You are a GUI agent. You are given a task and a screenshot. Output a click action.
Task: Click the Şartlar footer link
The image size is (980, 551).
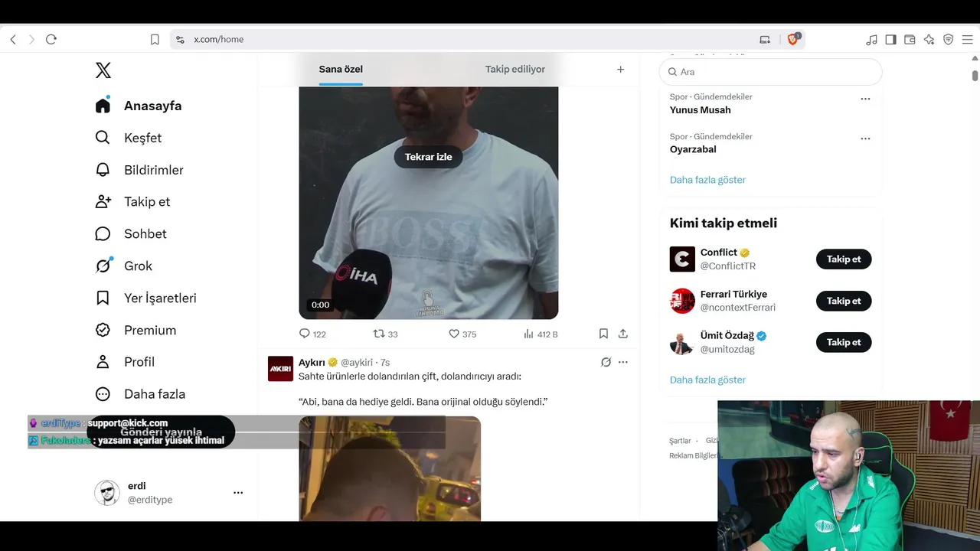coord(680,441)
